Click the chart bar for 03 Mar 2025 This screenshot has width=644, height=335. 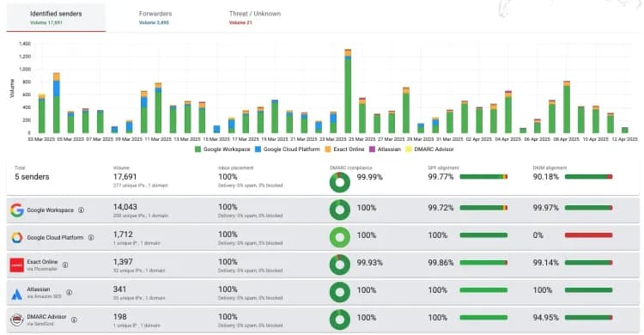(x=42, y=113)
